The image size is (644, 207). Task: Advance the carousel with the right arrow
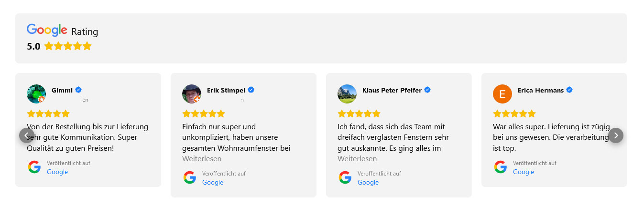pos(616,135)
